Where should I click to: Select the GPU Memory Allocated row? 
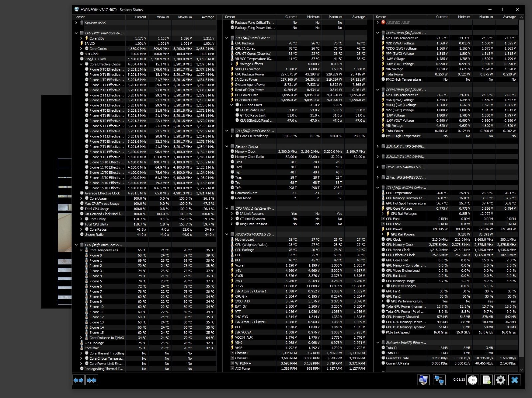pos(446,317)
